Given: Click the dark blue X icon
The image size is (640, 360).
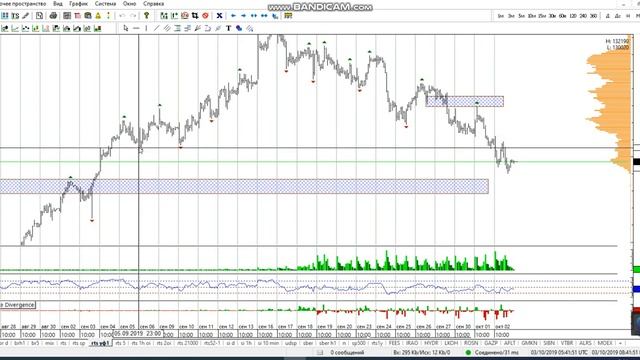Looking at the screenshot, I should click(x=219, y=16).
